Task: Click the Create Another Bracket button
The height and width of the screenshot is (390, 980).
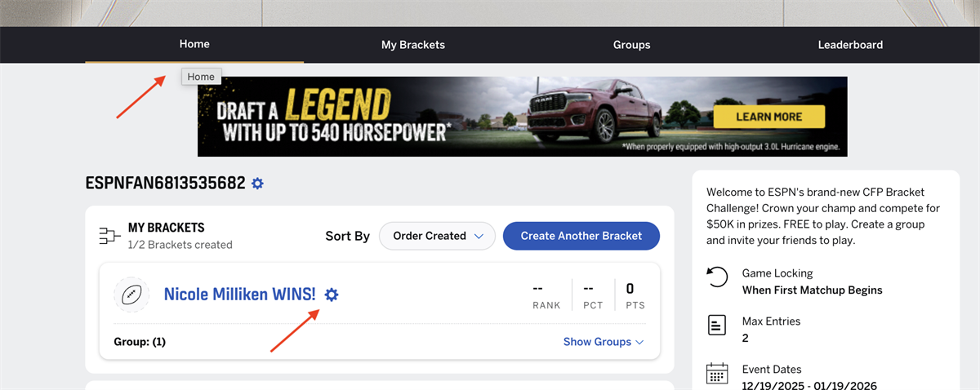Action: 581,236
